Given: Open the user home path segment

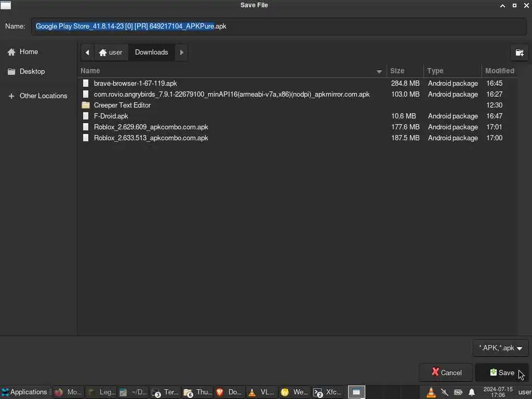Looking at the screenshot, I should click(111, 52).
